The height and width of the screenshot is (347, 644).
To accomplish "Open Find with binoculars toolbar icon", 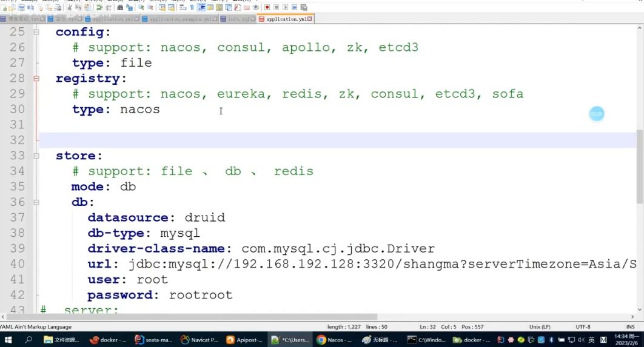I will tap(120, 7).
